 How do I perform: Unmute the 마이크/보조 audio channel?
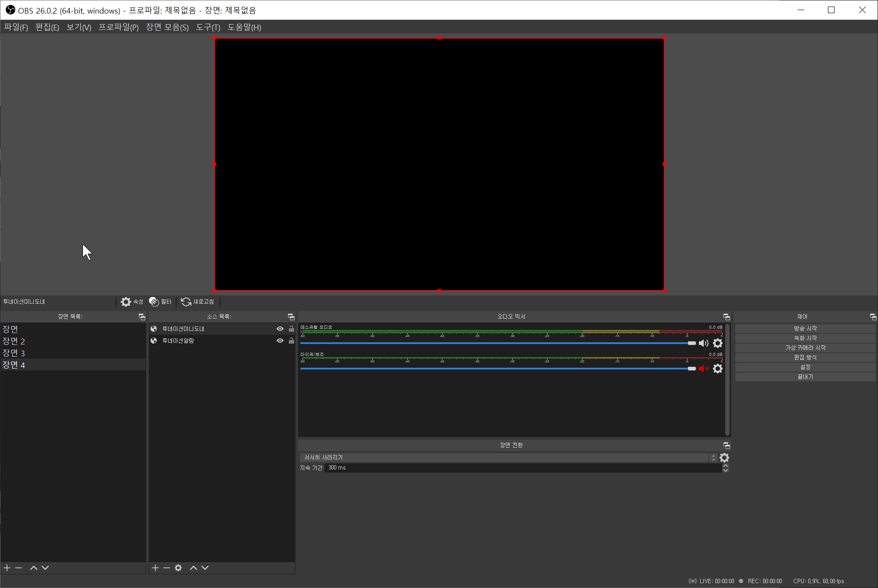coord(704,369)
